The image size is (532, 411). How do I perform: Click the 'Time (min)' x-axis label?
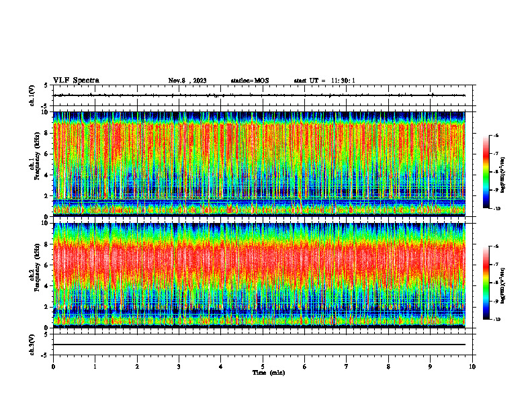click(269, 373)
